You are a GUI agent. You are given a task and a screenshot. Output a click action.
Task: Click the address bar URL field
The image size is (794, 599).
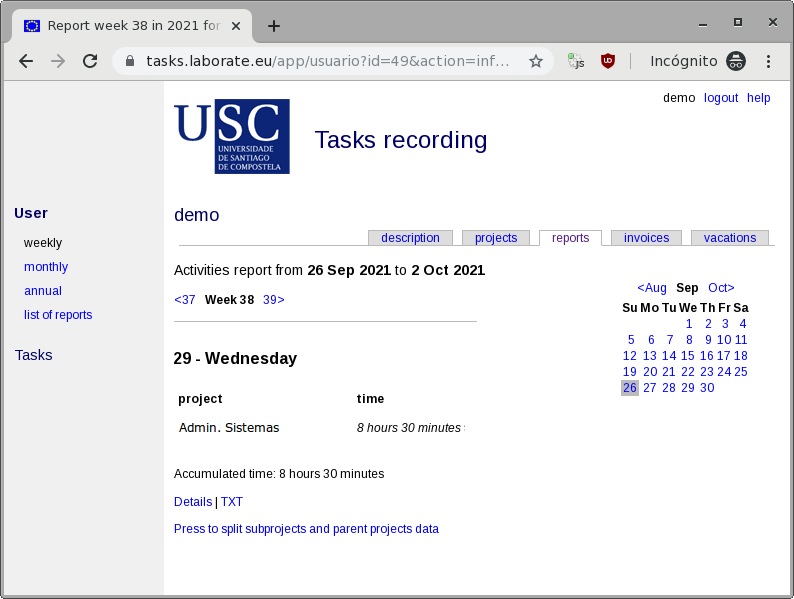click(328, 61)
